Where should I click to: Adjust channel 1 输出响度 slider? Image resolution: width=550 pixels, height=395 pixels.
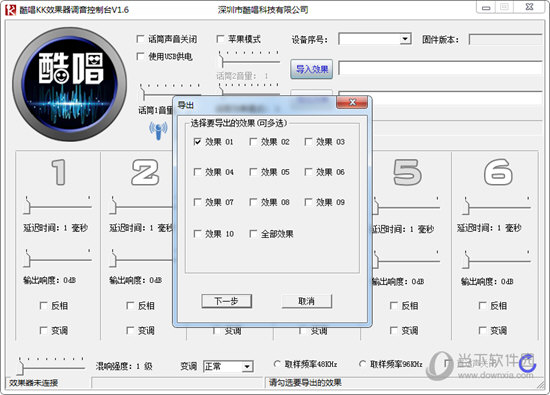point(58,258)
